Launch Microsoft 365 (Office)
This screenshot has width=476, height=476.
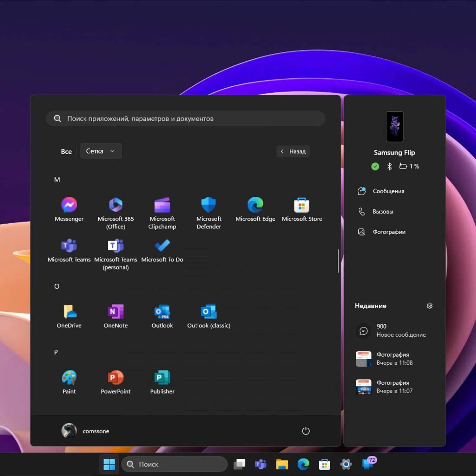(116, 213)
